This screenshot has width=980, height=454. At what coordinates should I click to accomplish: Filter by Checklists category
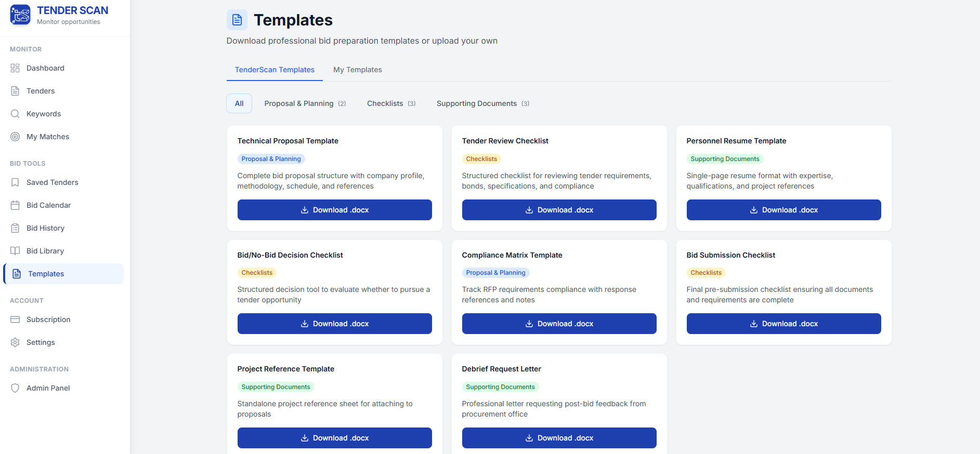[x=391, y=103]
